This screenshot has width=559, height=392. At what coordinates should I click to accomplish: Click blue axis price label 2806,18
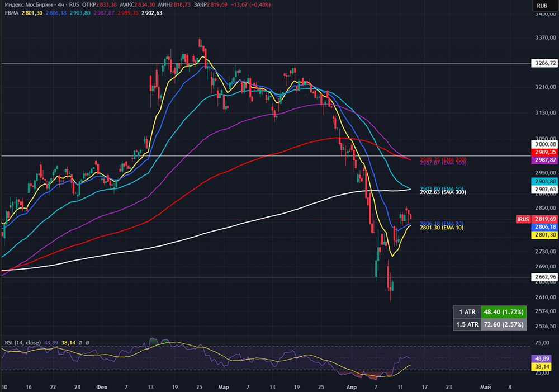pos(544,227)
